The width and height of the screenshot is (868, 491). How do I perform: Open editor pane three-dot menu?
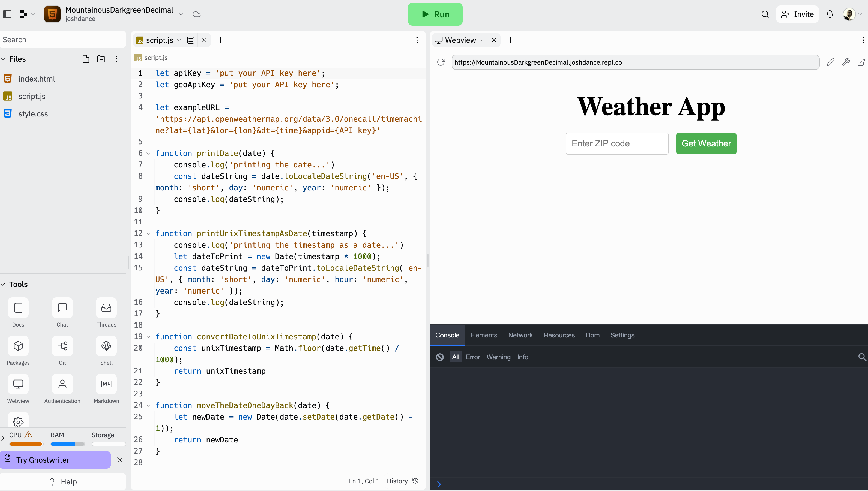coord(417,40)
